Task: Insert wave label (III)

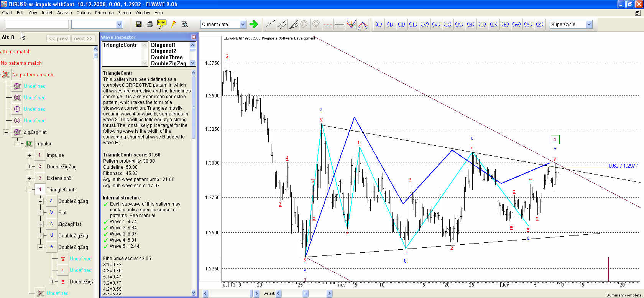Action: pyautogui.click(x=413, y=24)
